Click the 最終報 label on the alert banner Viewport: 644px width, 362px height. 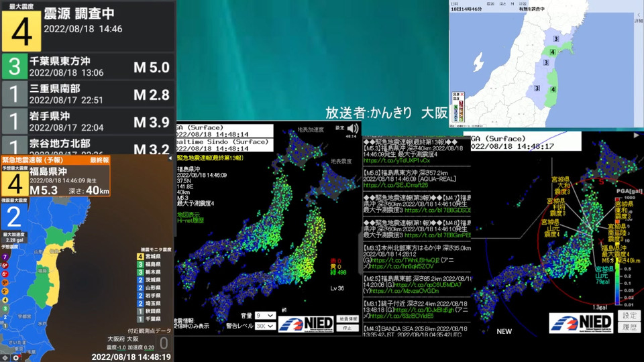click(99, 160)
